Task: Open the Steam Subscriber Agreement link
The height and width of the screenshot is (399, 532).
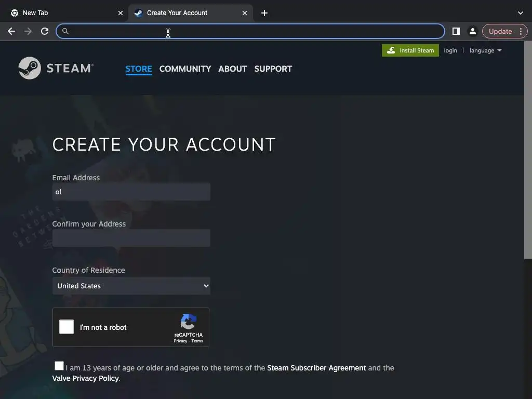Action: 316,368
